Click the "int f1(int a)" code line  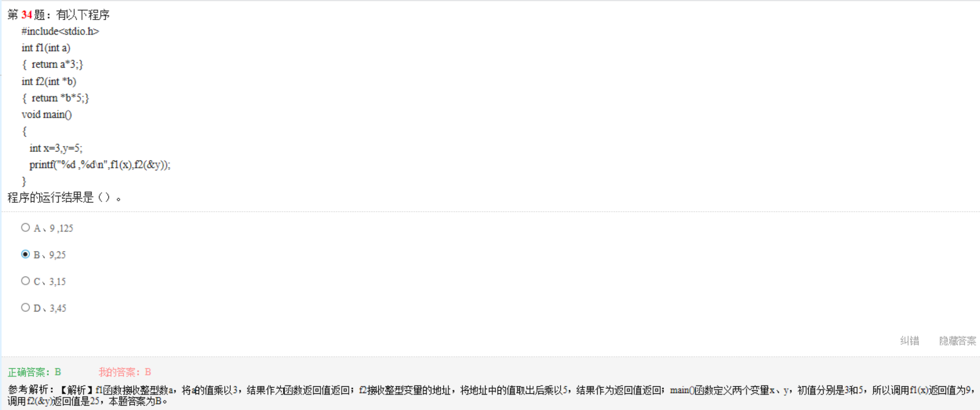46,48
